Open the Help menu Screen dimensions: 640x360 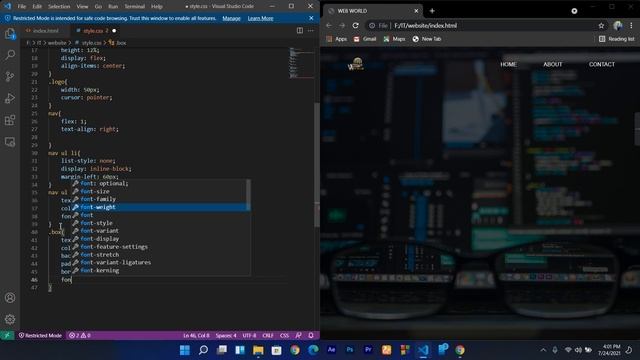[157, 6]
